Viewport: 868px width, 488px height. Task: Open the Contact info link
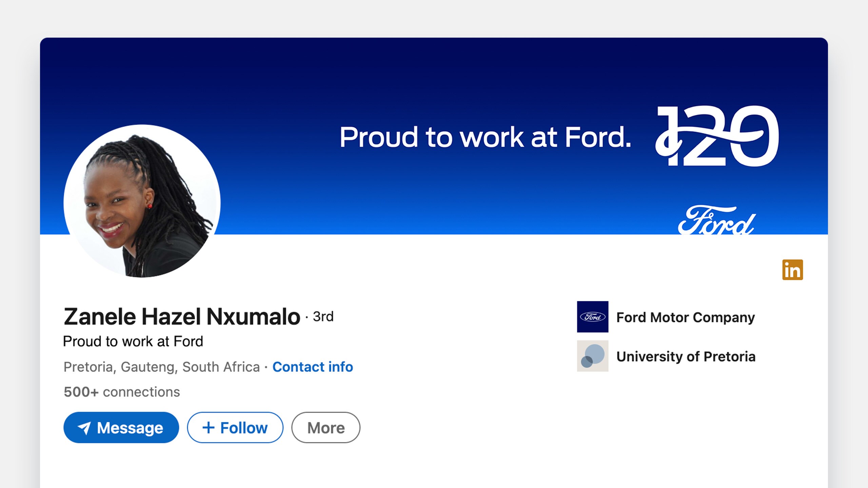point(313,367)
